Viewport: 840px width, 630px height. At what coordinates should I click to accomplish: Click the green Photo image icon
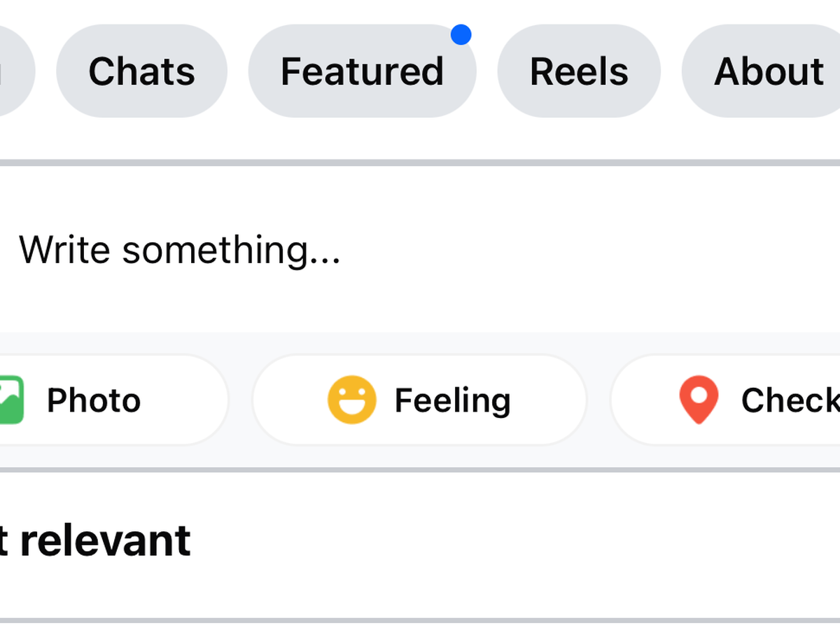pyautogui.click(x=11, y=400)
